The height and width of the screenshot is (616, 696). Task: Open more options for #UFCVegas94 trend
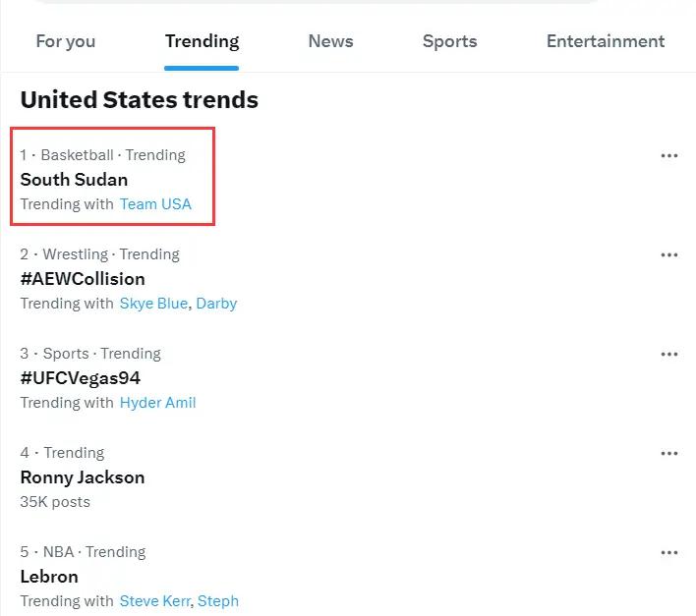pyautogui.click(x=669, y=354)
